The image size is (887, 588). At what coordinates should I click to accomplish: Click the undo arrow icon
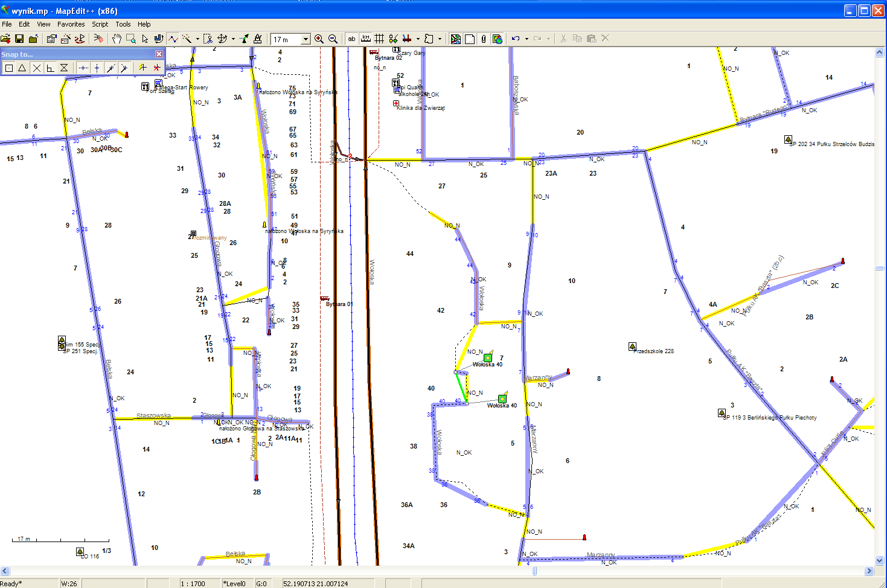pyautogui.click(x=515, y=39)
